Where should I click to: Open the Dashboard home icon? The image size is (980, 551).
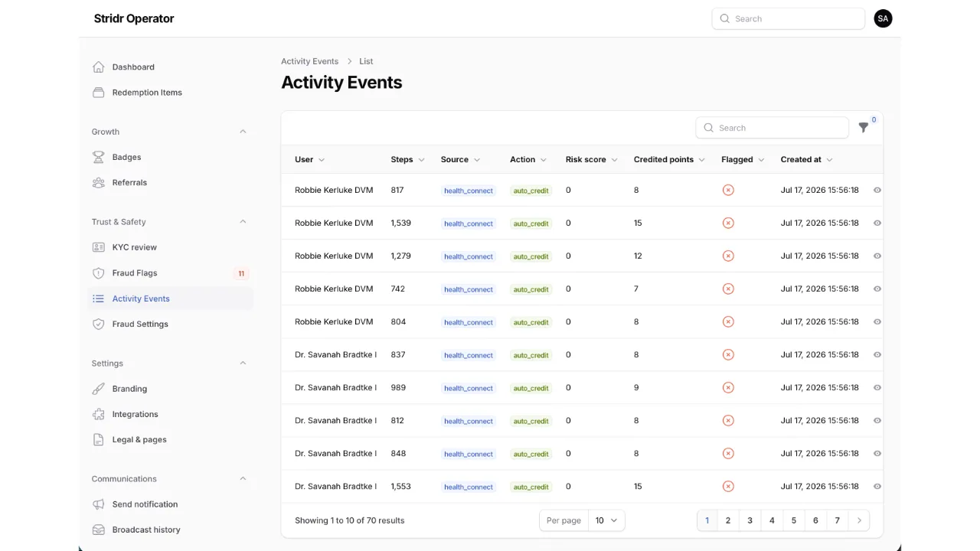[98, 67]
